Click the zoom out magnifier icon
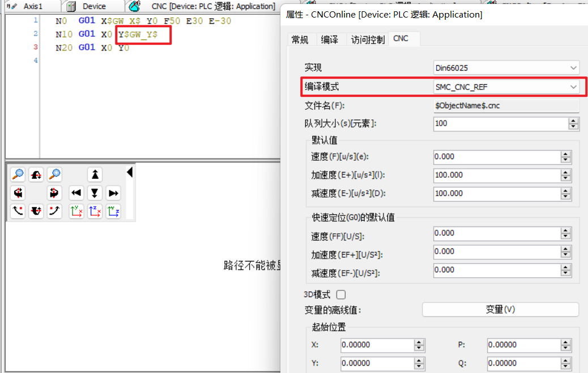588x373 pixels. coord(18,175)
